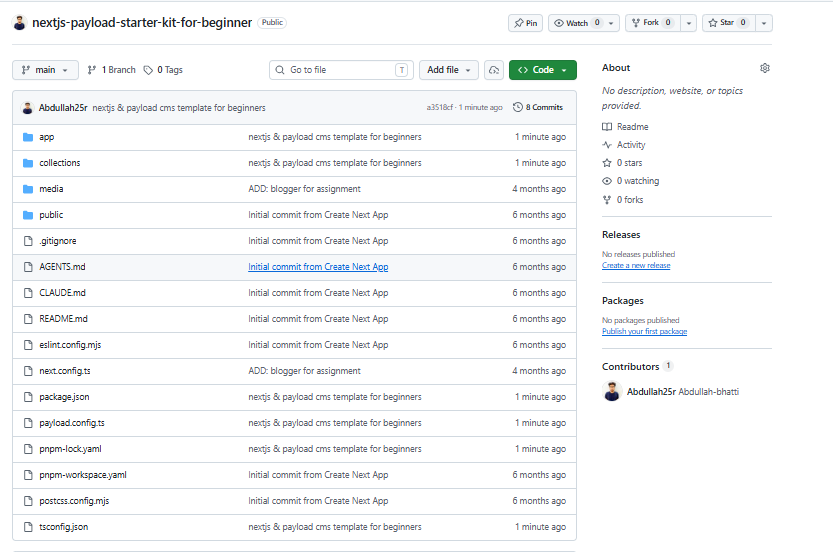Open the README.md file
833x552 pixels.
(63, 319)
